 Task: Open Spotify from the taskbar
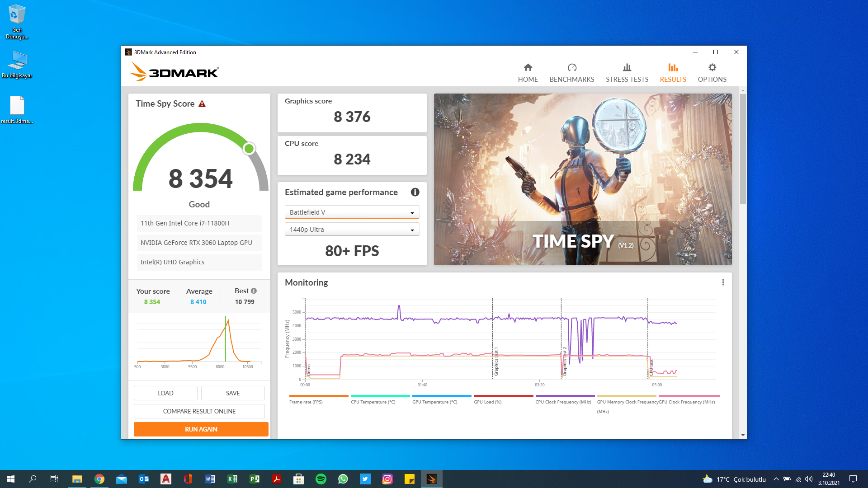click(321, 479)
